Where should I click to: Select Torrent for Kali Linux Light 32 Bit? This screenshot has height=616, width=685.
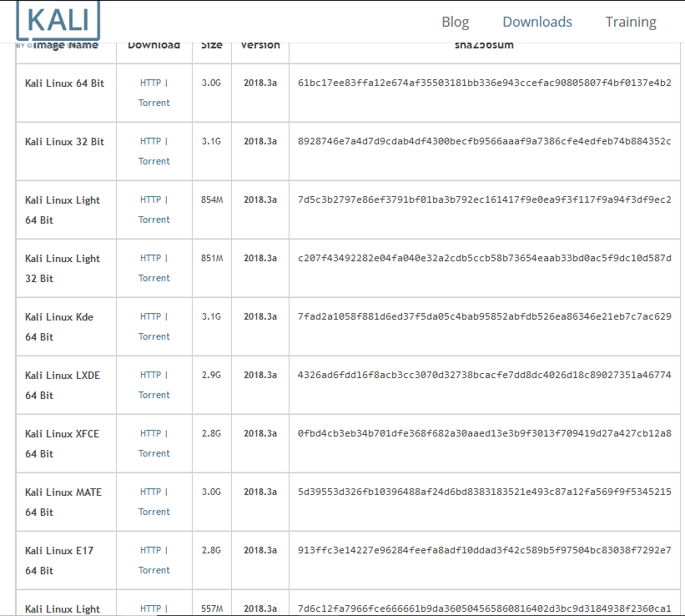coord(154,278)
